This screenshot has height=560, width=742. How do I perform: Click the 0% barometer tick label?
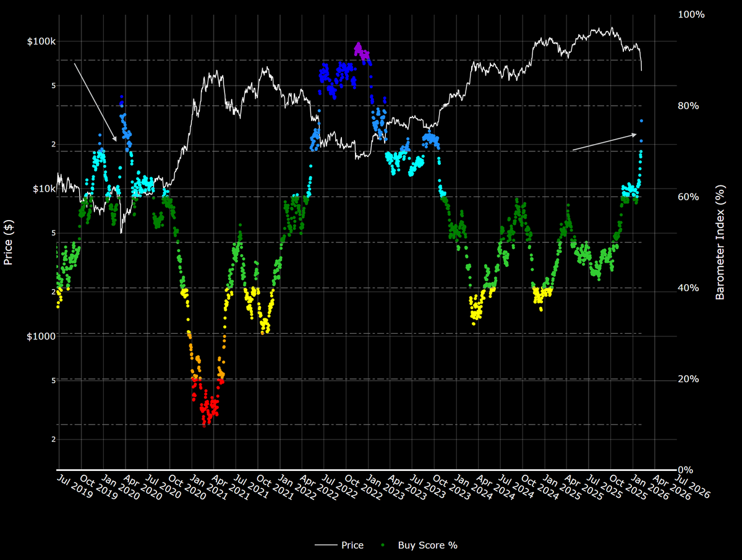[x=686, y=470]
